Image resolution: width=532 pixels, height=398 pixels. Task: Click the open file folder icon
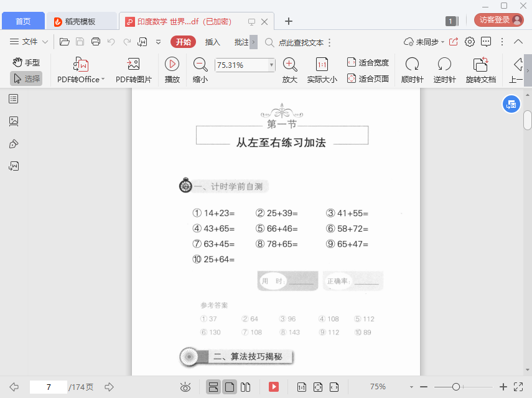65,42
